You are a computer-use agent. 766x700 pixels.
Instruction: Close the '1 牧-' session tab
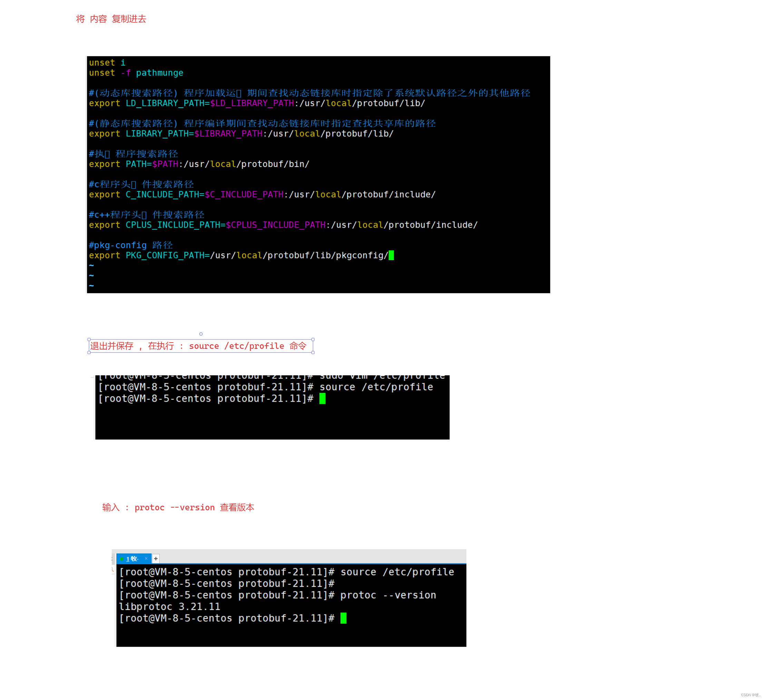point(146,558)
